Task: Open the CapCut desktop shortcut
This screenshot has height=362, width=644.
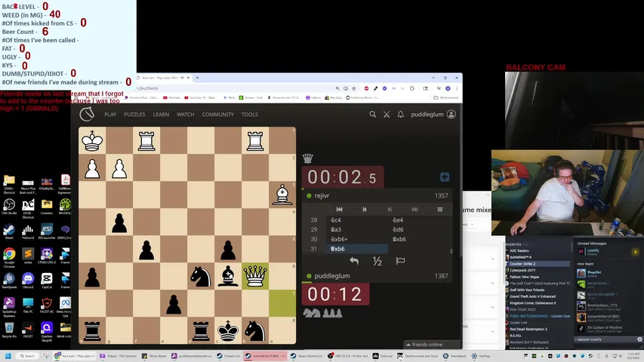Action: pos(47,281)
